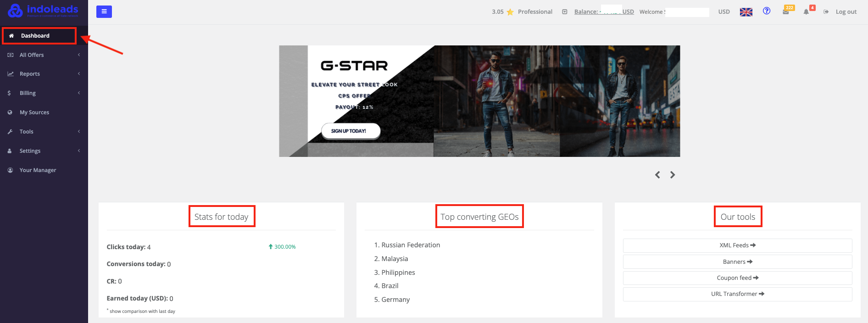Expand the All Offers submenu arrow
The height and width of the screenshot is (323, 868).
point(79,55)
